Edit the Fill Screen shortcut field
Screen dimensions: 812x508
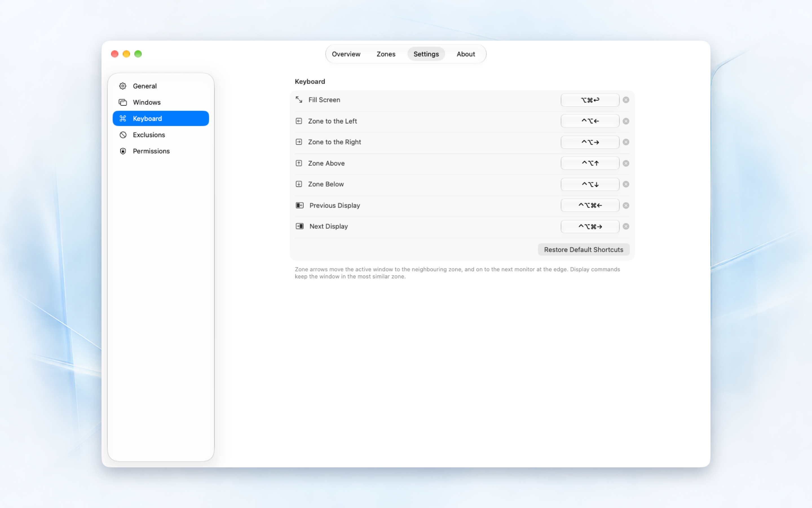[x=590, y=100]
